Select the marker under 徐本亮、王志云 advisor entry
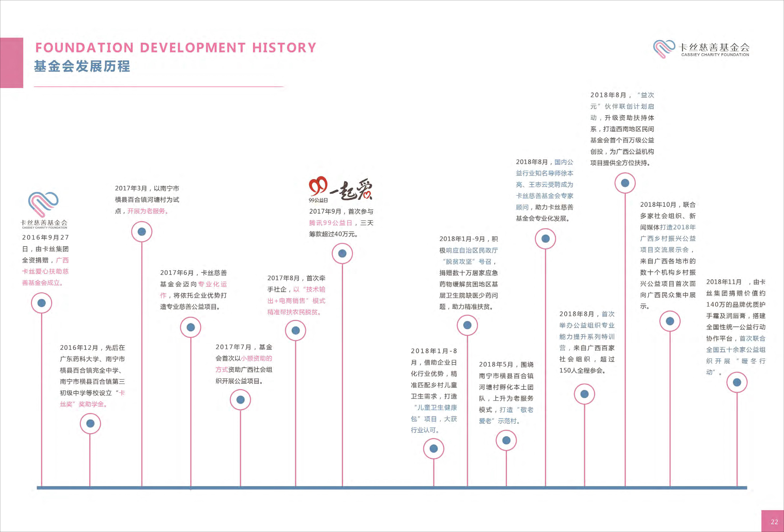 coord(546,239)
